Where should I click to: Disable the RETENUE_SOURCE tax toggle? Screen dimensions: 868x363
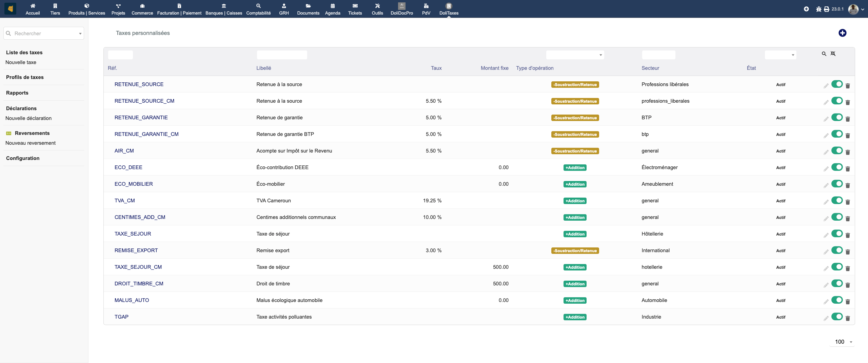[x=837, y=84]
